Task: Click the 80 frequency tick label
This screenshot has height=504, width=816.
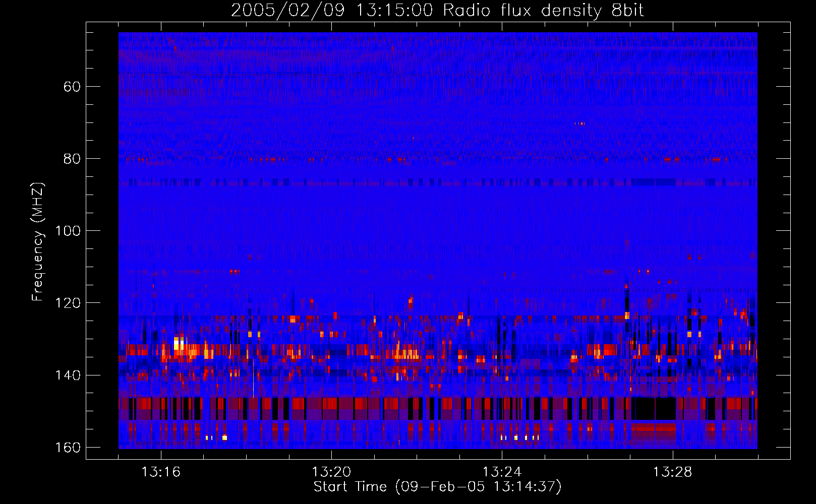Action: pos(72,159)
